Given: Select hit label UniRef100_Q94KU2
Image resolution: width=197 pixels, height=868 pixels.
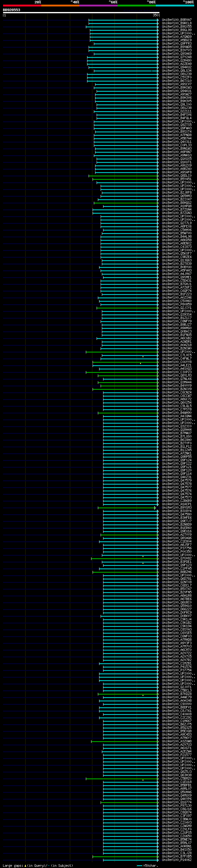Looking at the screenshot, I should (x=177, y=67).
